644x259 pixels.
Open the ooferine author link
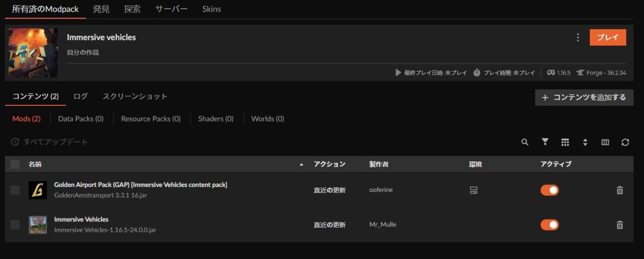tap(381, 190)
